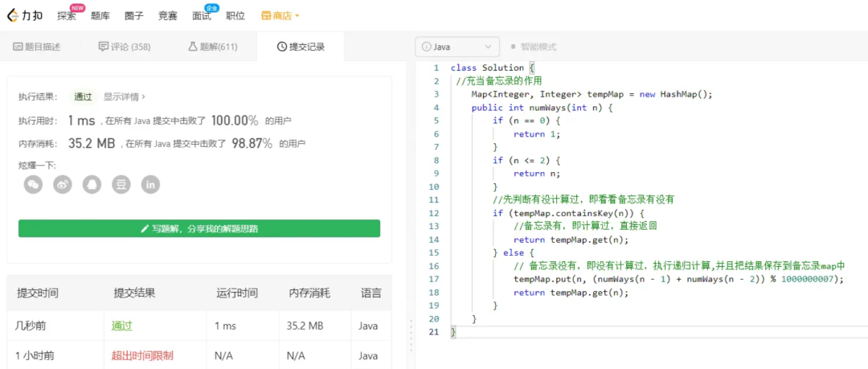Share result to QQ
Screen dimensions: 868x369
coord(92,185)
